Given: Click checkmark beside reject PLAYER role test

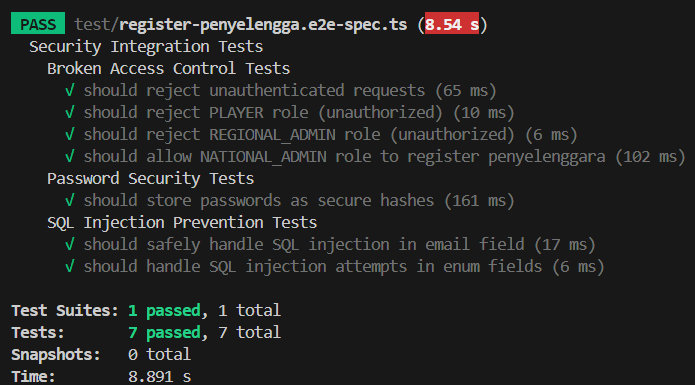Looking at the screenshot, I should point(70,113).
